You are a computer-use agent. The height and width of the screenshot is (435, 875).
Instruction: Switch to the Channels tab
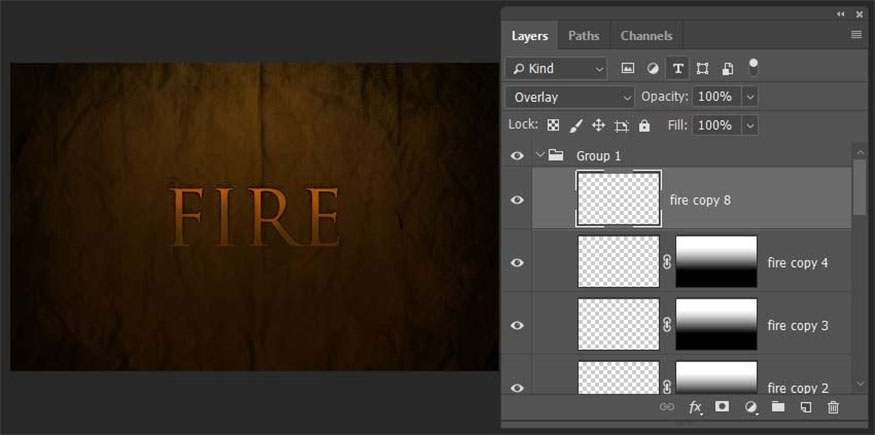[646, 36]
